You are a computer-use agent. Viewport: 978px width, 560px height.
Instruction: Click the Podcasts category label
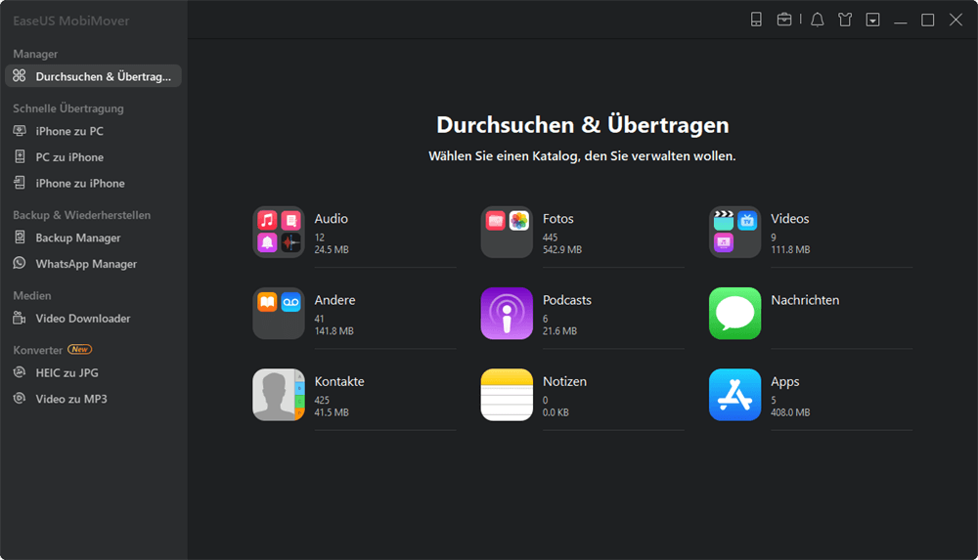pyautogui.click(x=567, y=300)
